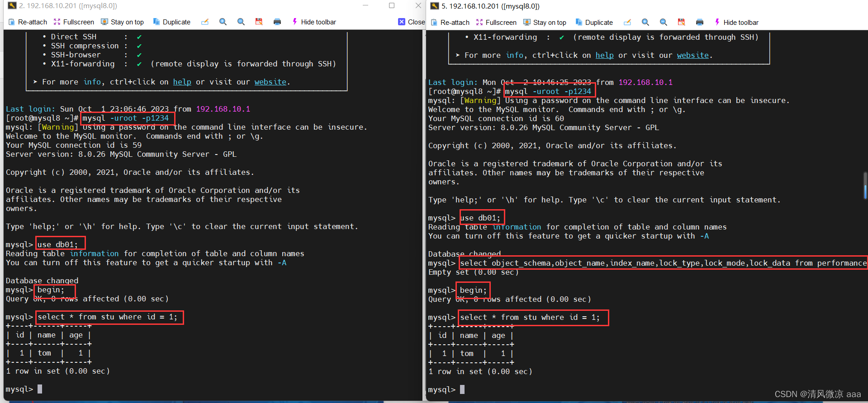
Task: Click 'connection id is 60' line in right terminal
Action: click(x=496, y=118)
